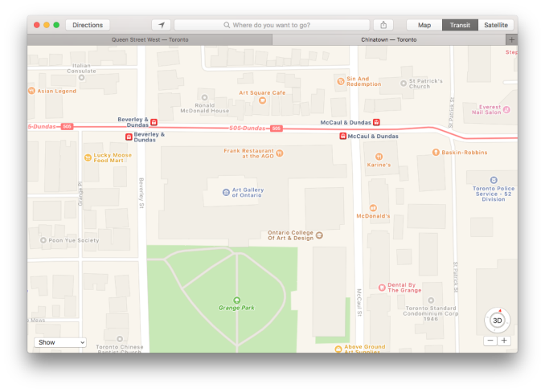
Task: Click the 505 route badge near Art Square Cafe
Action: click(277, 129)
